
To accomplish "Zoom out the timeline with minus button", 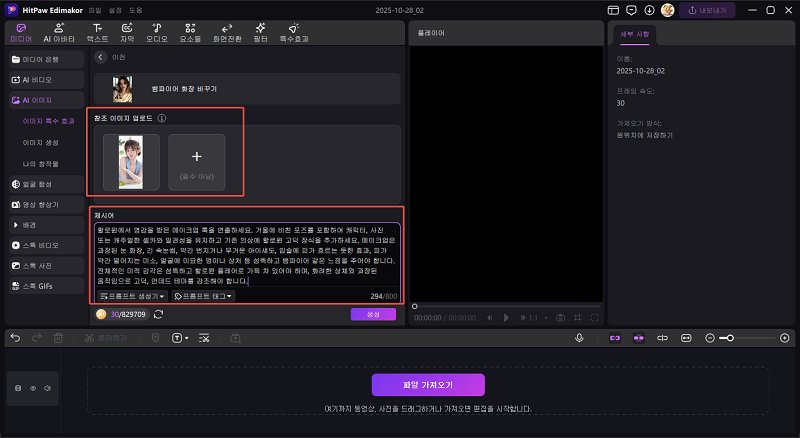I will pos(709,338).
